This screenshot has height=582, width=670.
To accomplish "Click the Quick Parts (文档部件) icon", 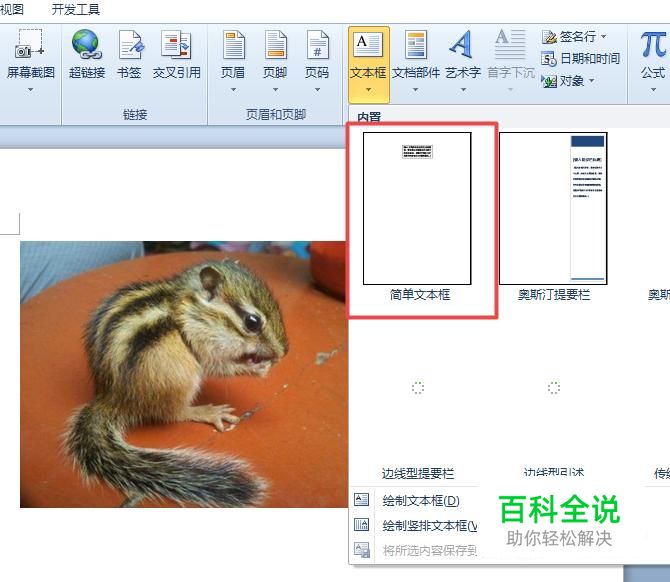I will pos(416,44).
